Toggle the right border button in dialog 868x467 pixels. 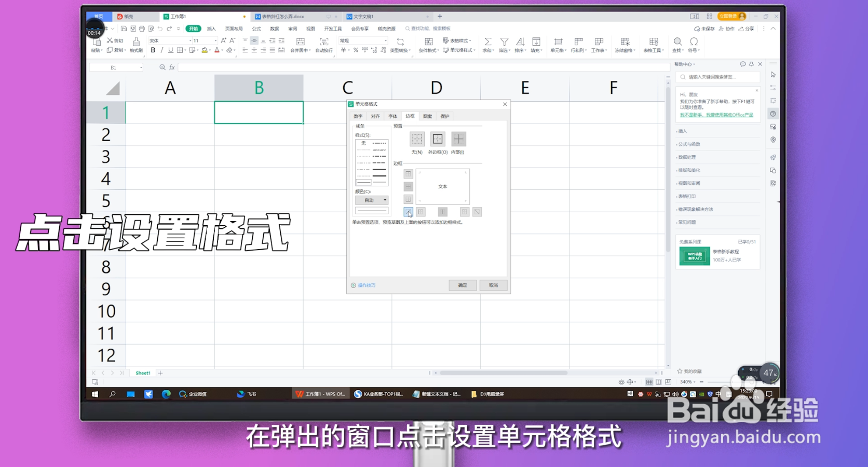(x=465, y=212)
